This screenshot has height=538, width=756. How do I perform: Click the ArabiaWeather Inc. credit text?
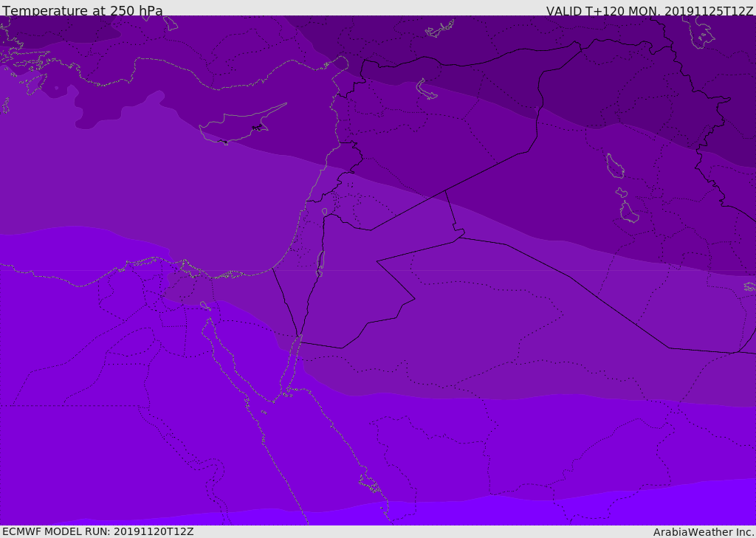[x=704, y=532]
